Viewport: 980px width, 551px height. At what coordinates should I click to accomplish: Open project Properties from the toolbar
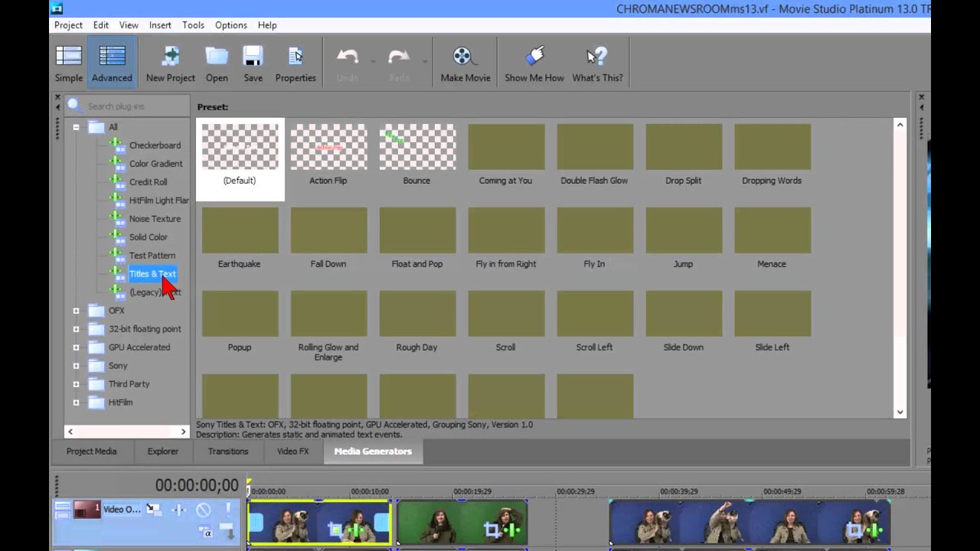(295, 63)
